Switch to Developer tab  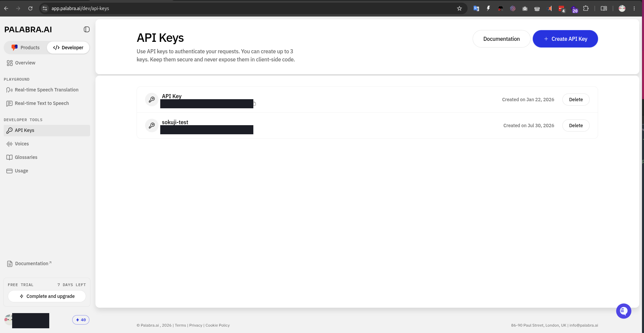(x=68, y=48)
